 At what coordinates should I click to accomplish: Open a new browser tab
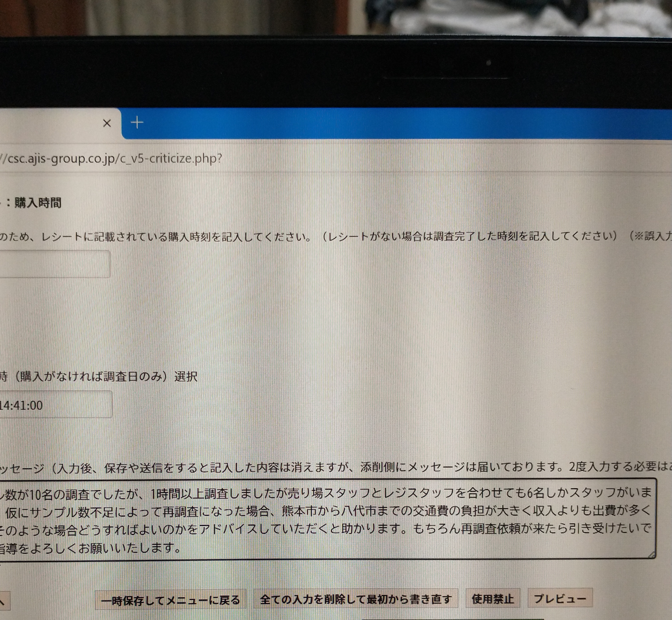137,123
